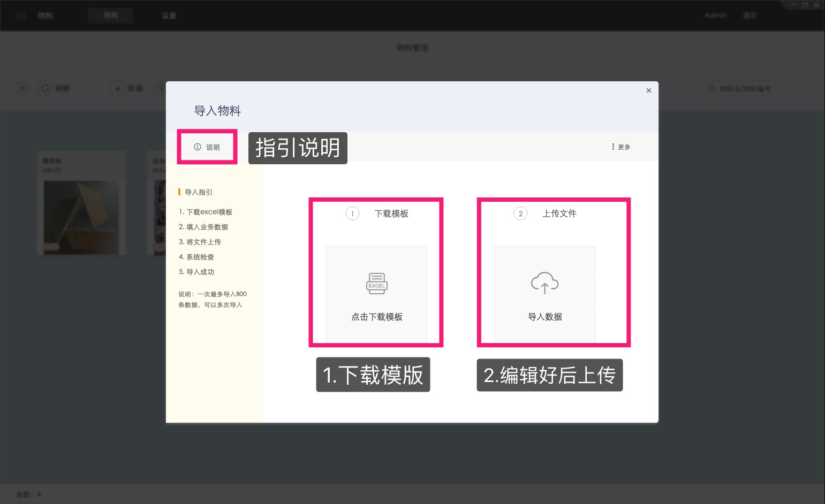This screenshot has height=504, width=825.
Task: Click the magnifier icon in the search box
Action: (x=712, y=89)
